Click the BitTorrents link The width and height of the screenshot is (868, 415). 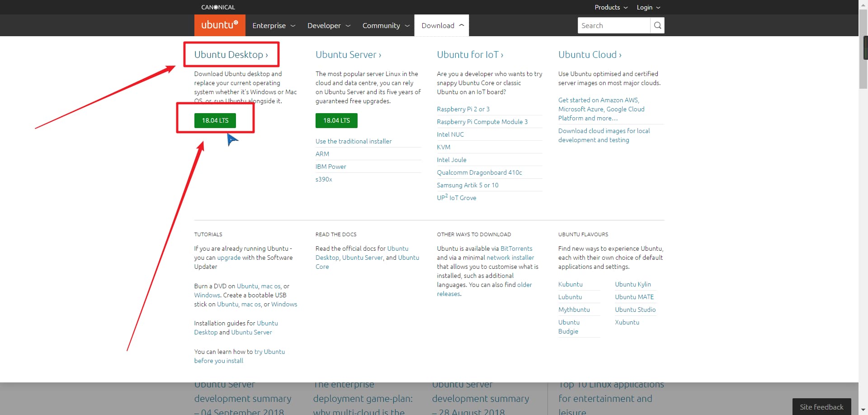tap(516, 248)
